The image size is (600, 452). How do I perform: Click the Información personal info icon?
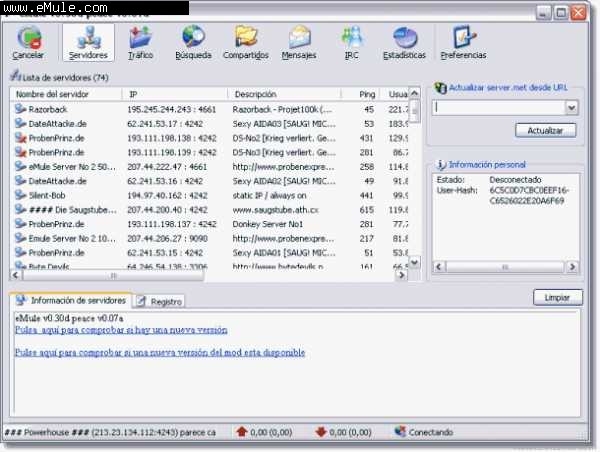[441, 165]
